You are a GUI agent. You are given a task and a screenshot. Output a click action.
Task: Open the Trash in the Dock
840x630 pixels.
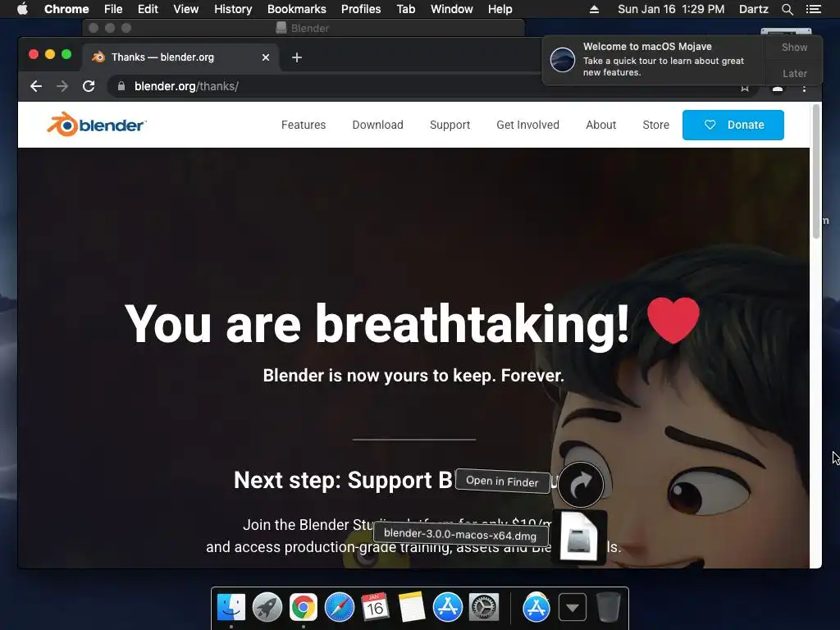(x=608, y=608)
